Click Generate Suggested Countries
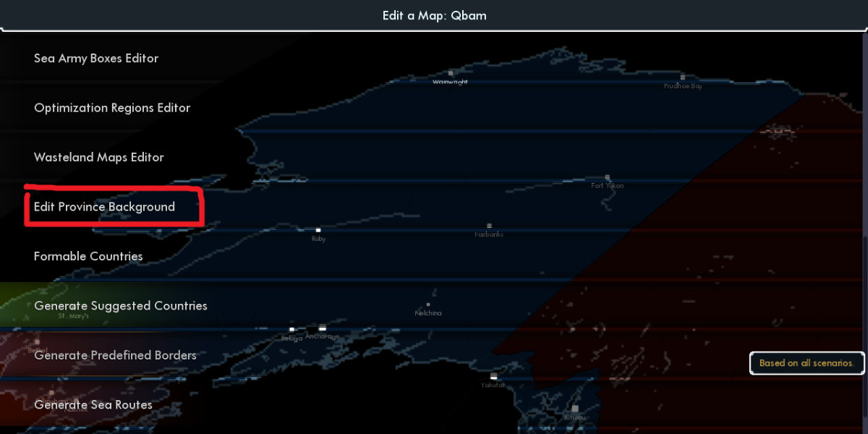The image size is (868, 434). [x=121, y=306]
